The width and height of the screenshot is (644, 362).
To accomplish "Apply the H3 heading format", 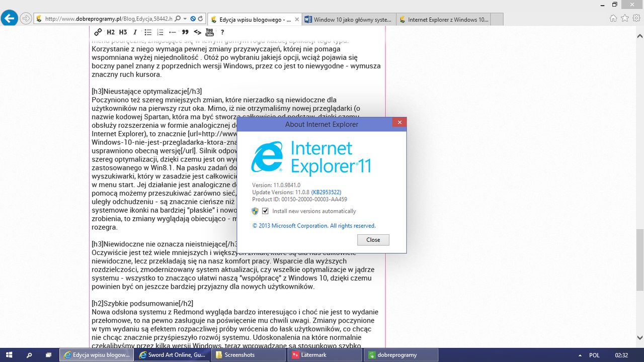I will pos(123,32).
